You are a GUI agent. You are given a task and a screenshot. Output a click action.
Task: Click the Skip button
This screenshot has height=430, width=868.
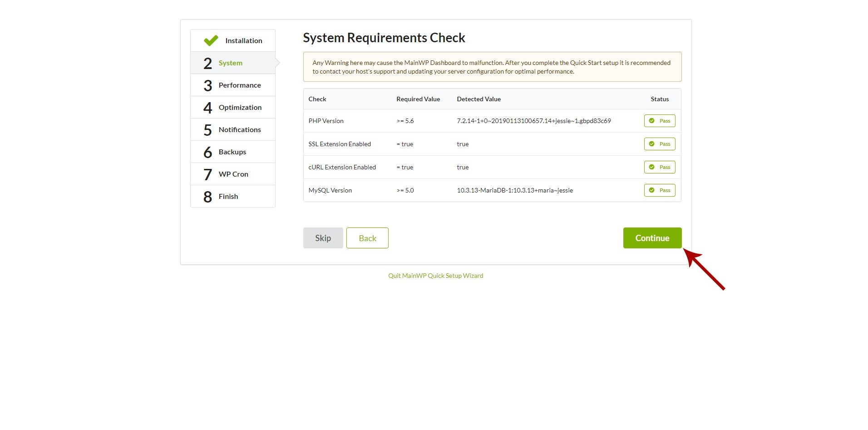tap(323, 237)
